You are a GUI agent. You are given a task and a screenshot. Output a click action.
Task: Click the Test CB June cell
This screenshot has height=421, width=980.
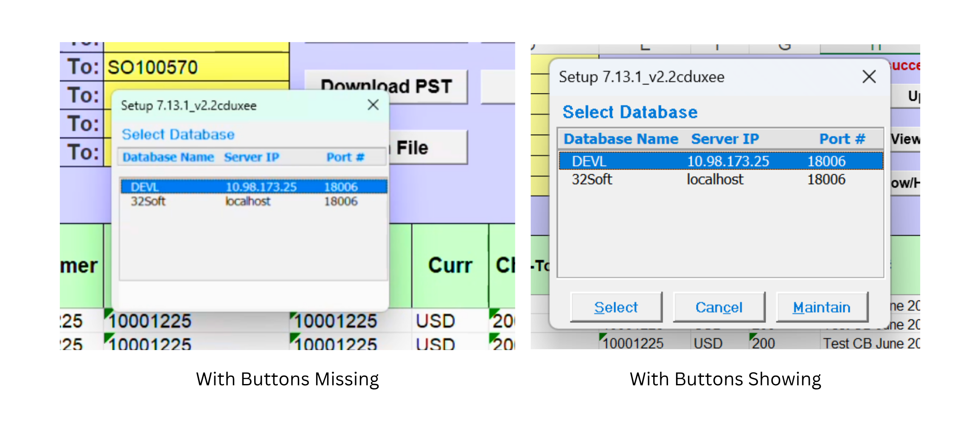click(870, 343)
